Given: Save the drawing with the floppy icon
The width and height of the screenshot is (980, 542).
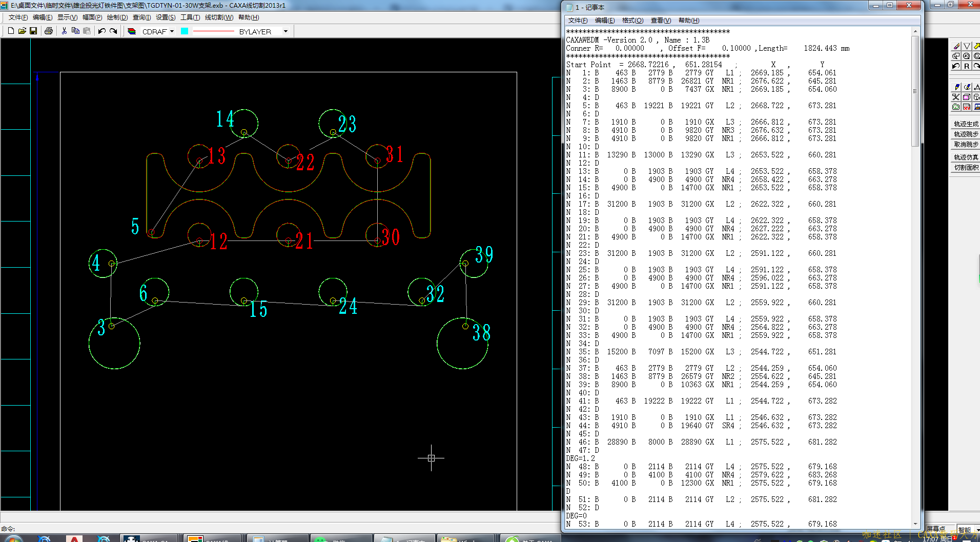Looking at the screenshot, I should pyautogui.click(x=33, y=31).
